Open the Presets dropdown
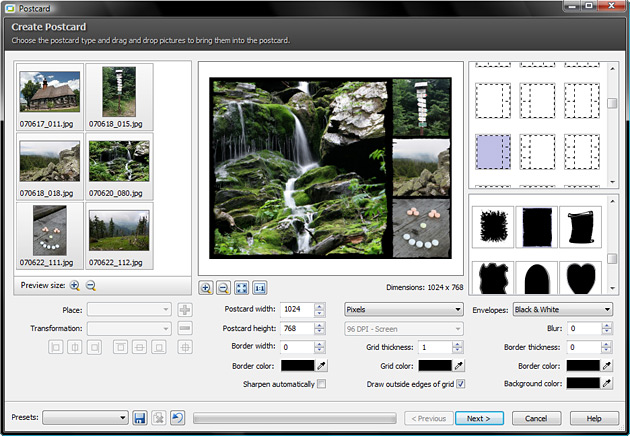630x436 pixels. coord(85,418)
